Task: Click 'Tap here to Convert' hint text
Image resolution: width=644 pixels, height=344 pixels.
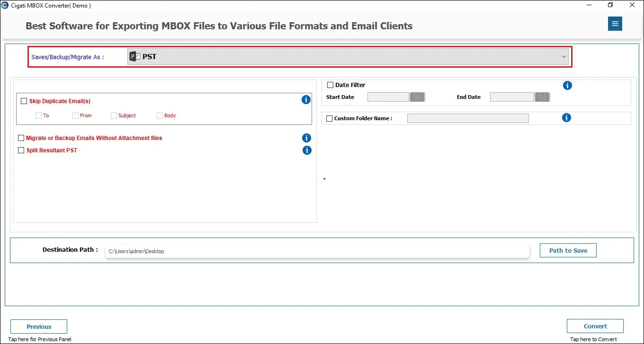Action: click(x=594, y=339)
